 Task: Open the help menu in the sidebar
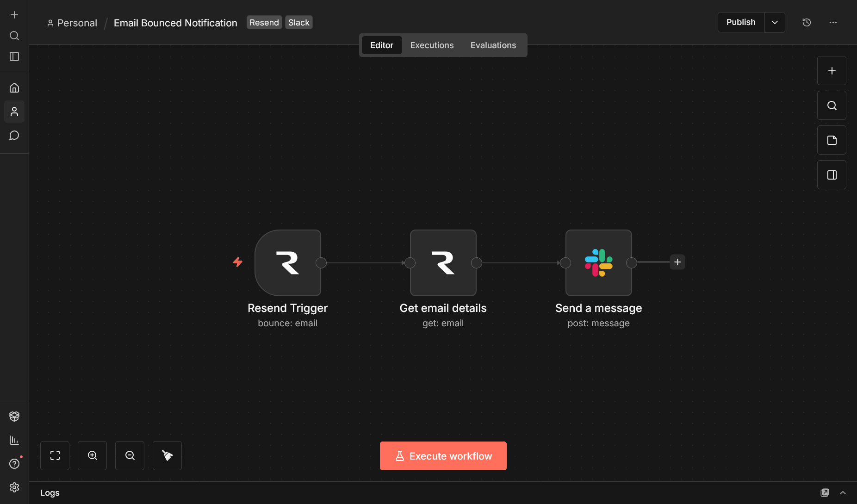point(14,463)
